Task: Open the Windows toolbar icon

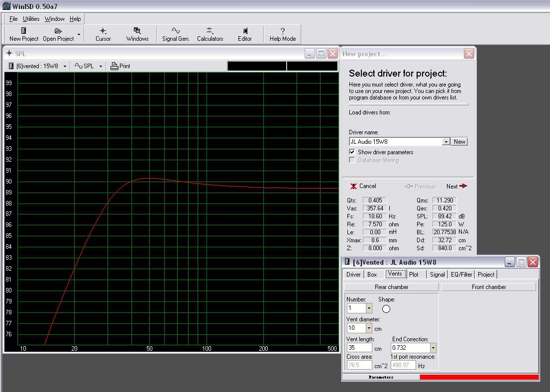Action: [137, 31]
